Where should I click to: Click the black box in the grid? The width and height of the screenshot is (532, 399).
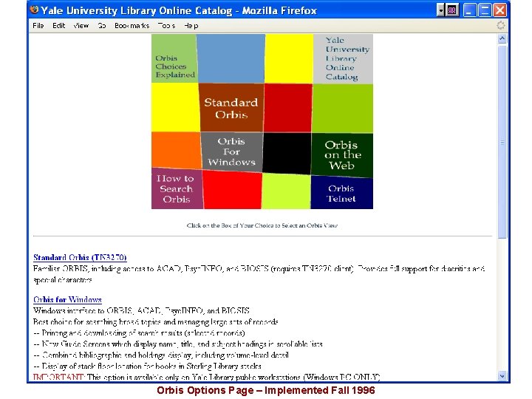point(287,154)
